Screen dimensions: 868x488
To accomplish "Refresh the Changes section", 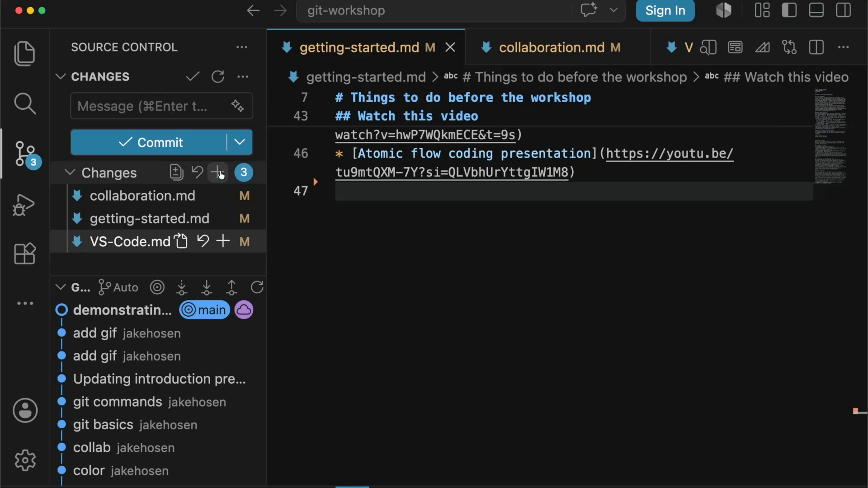I will point(218,76).
